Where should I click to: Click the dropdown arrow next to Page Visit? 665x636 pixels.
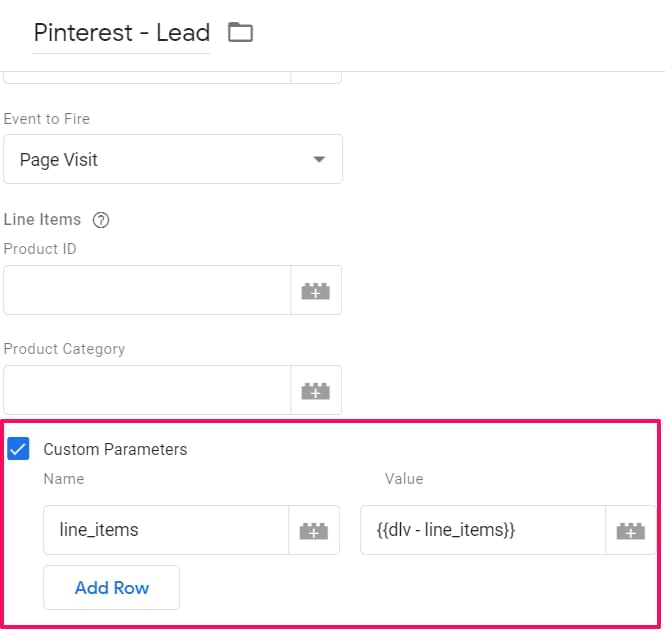pyautogui.click(x=319, y=159)
